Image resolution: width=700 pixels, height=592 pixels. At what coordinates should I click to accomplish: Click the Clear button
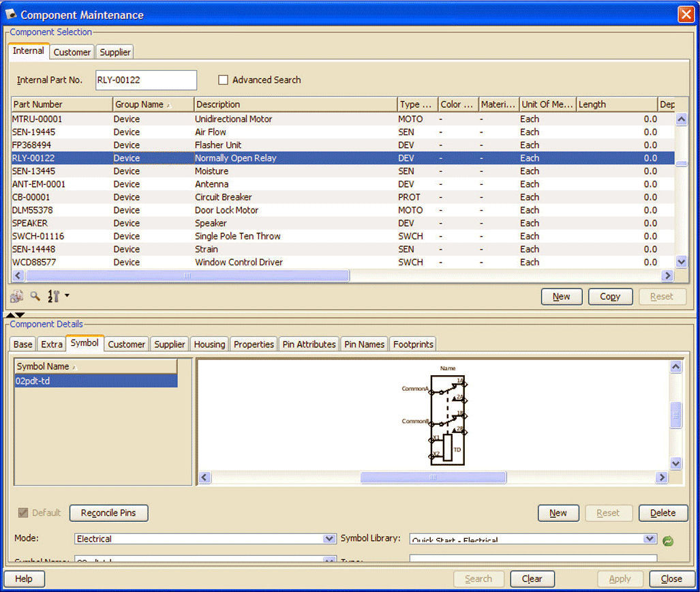click(532, 578)
